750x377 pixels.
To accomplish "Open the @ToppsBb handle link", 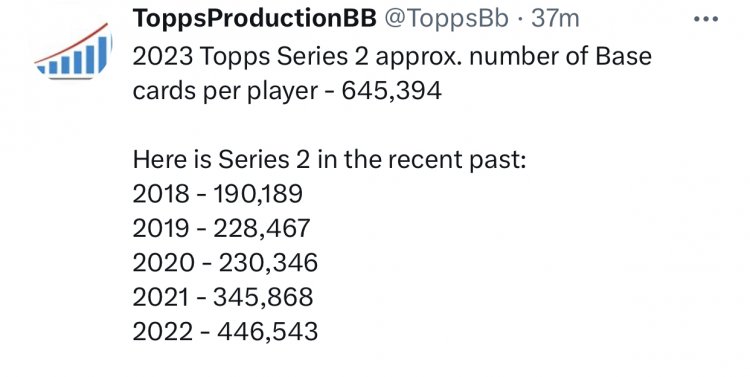I will (x=446, y=19).
